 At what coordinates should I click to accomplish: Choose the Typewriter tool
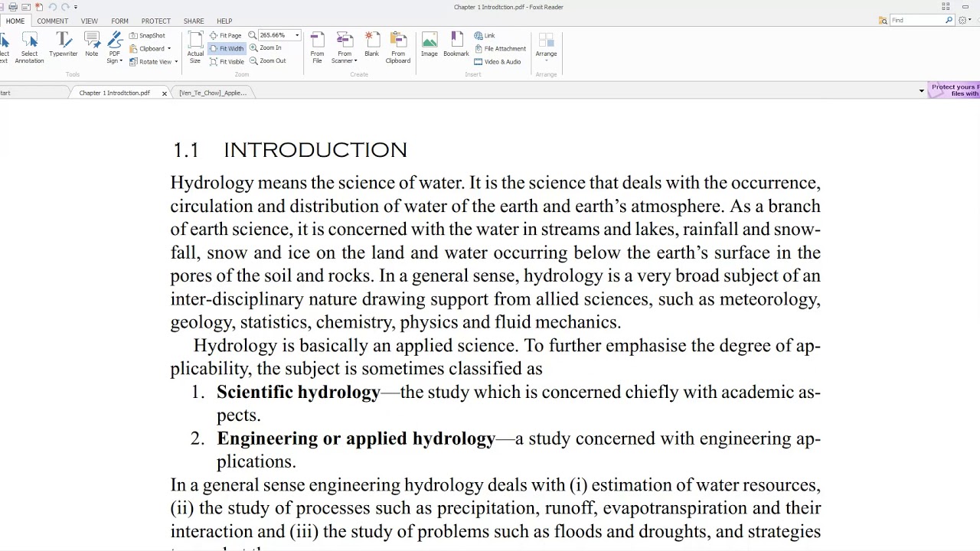[64, 44]
